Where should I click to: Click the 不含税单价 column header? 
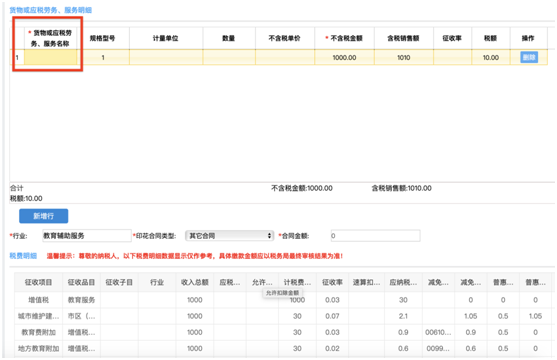point(285,38)
